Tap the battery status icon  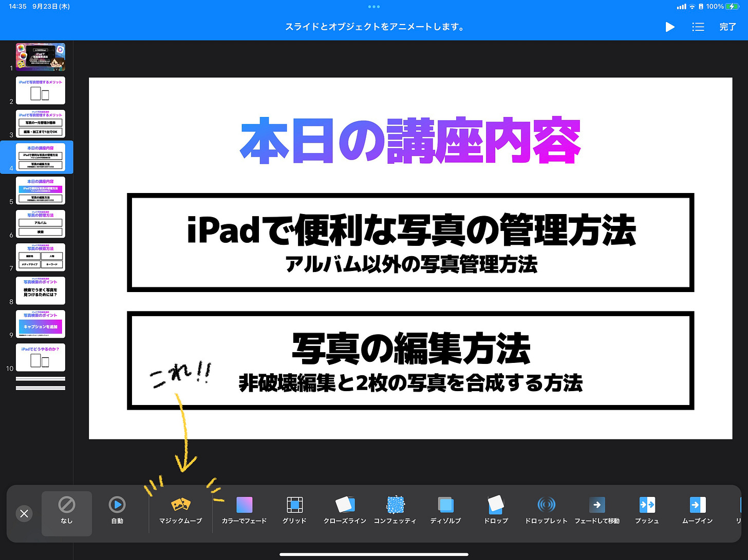coord(732,7)
